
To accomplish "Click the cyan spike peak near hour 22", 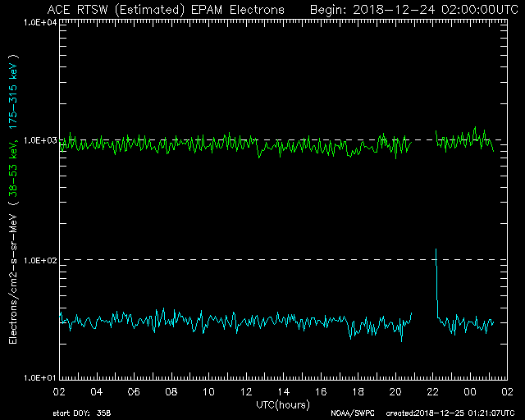I will [436, 249].
